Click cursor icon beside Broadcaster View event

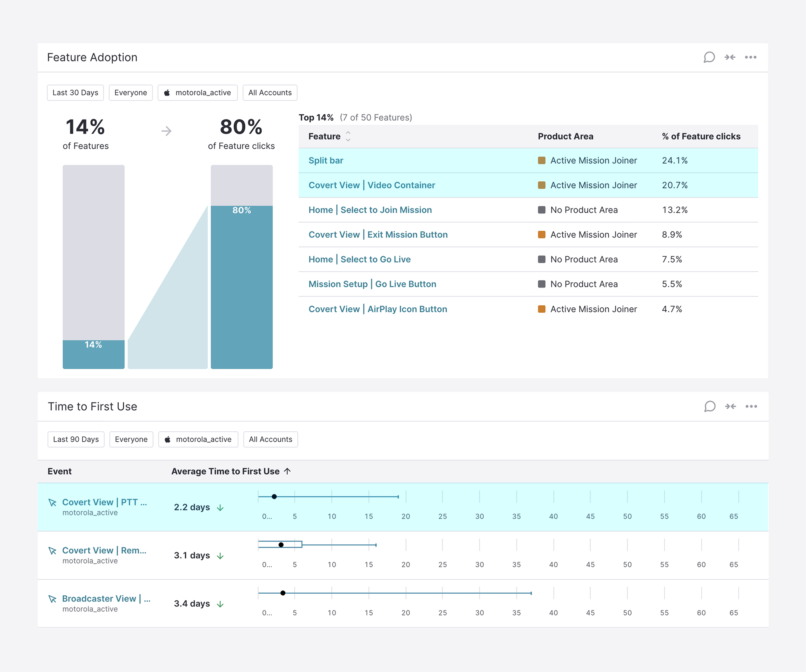coord(52,599)
